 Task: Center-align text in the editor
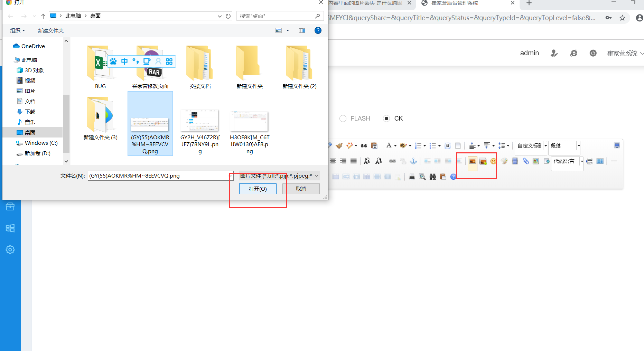pos(333,161)
